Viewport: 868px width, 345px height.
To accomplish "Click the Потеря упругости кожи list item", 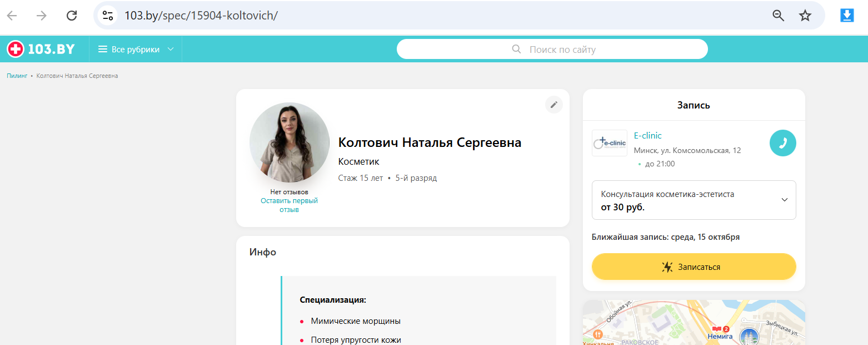I will (x=356, y=340).
